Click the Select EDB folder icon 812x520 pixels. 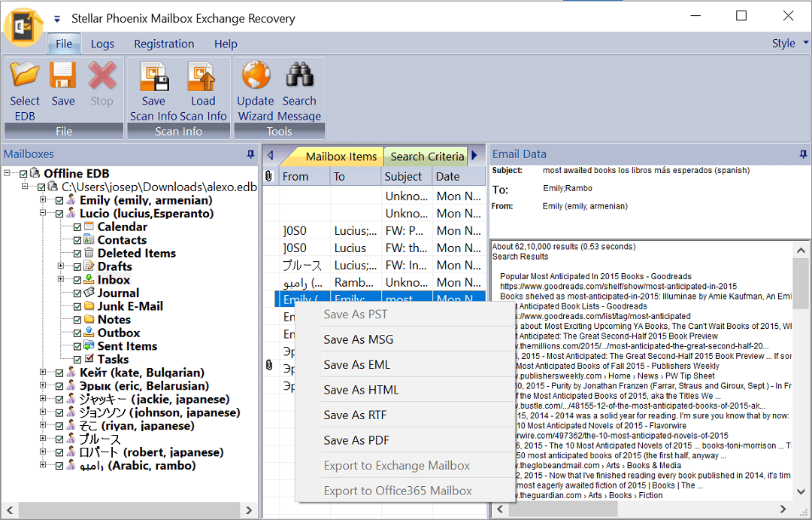[x=25, y=74]
